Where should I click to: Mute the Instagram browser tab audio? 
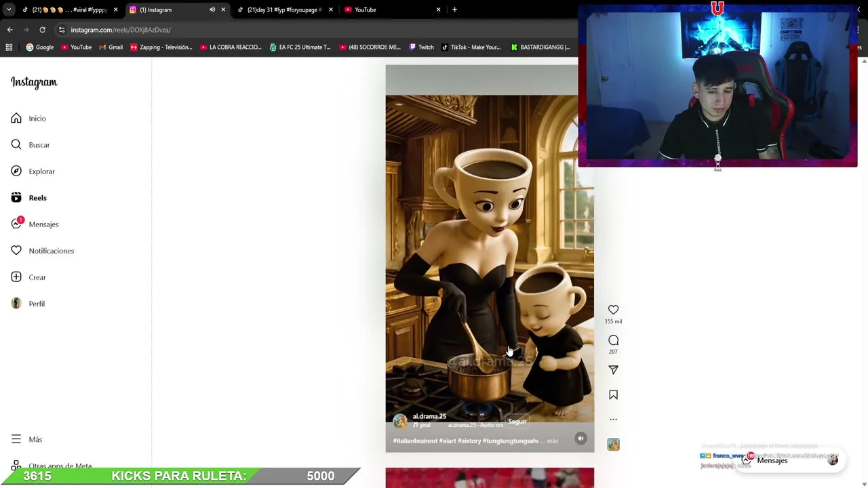[212, 9]
